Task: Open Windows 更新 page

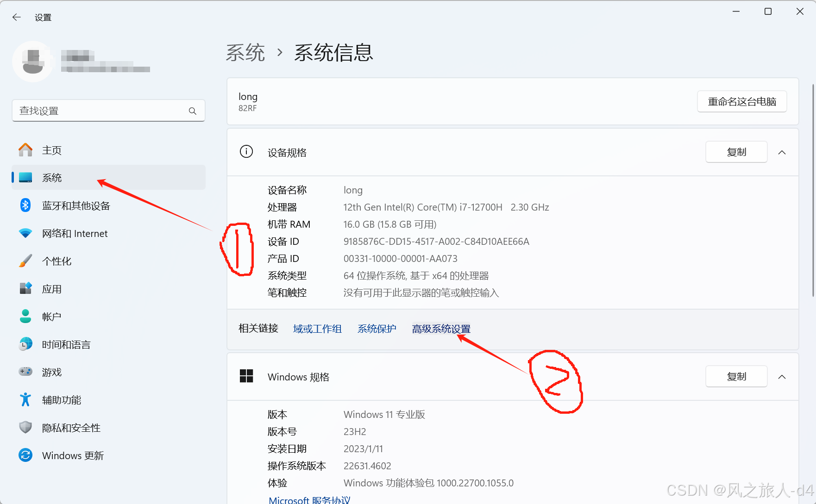Action: (x=108, y=455)
